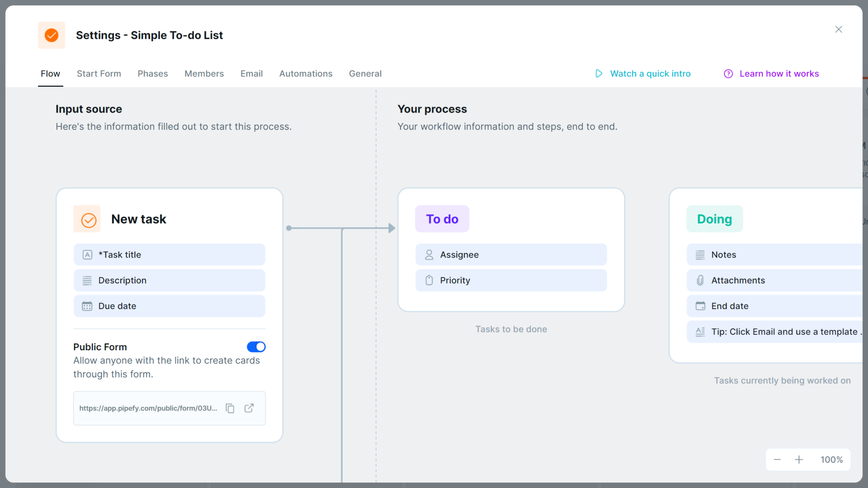Open the public form in a new tab
Viewport: 868px width, 488px height.
(x=249, y=408)
